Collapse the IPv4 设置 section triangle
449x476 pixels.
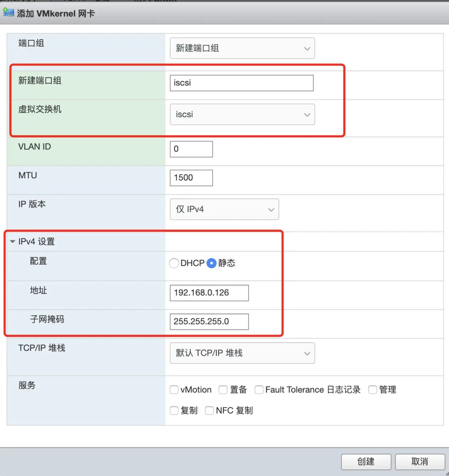[x=13, y=241]
